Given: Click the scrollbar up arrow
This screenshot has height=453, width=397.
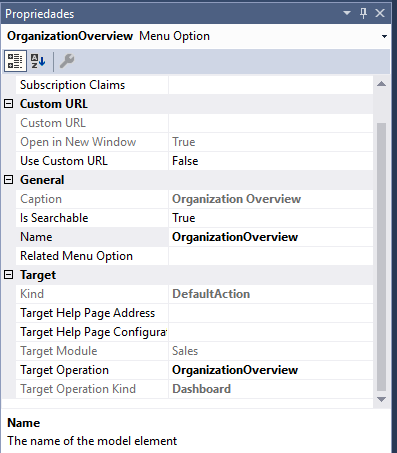Looking at the screenshot, I should pos(381,84).
